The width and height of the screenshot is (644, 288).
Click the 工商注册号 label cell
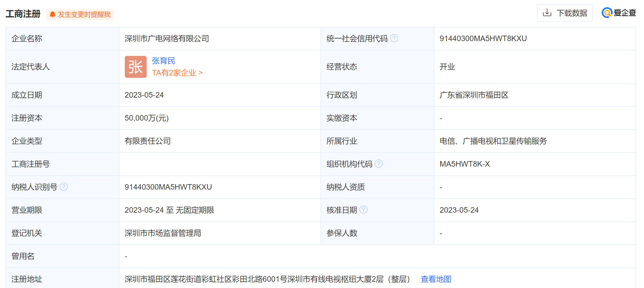[62, 164]
